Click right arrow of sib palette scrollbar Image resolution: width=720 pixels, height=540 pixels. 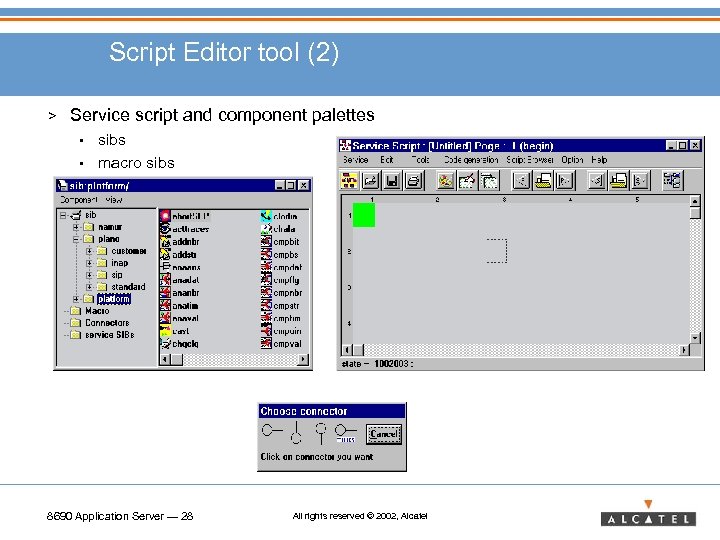303,360
